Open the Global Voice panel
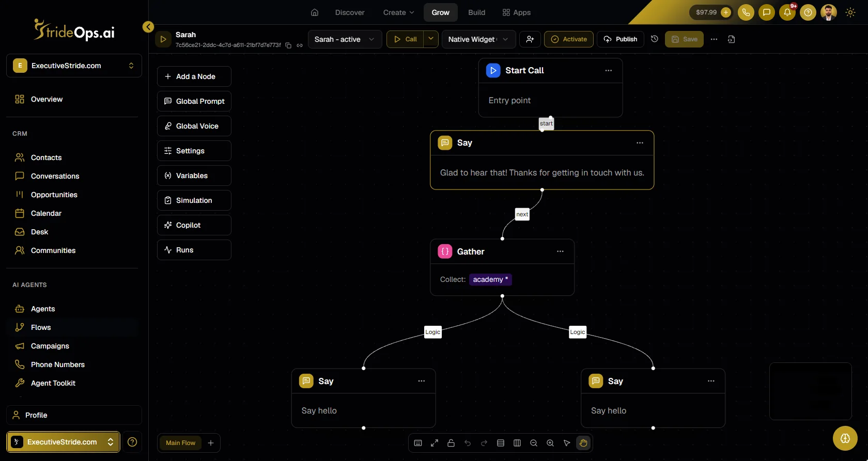This screenshot has width=868, height=461. click(194, 126)
